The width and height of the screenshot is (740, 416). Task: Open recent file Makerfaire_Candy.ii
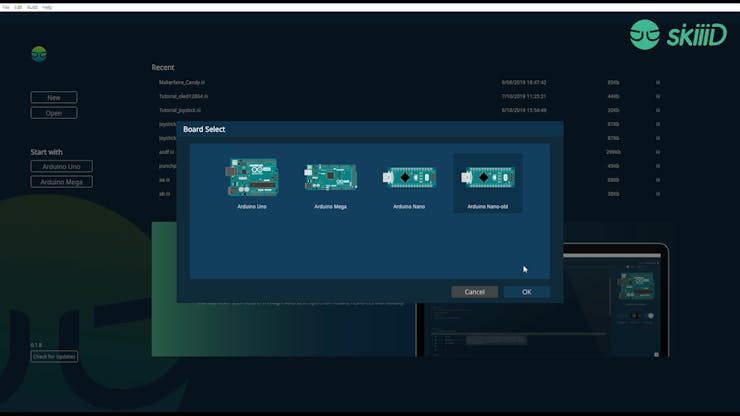(182, 82)
